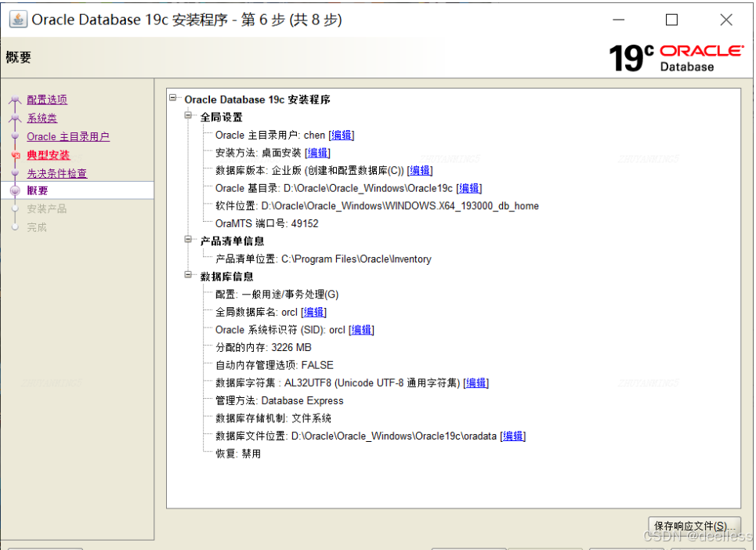This screenshot has width=756, height=550.
Task: Select the 分配的内存: 3226 MB row
Action: [x=263, y=348]
